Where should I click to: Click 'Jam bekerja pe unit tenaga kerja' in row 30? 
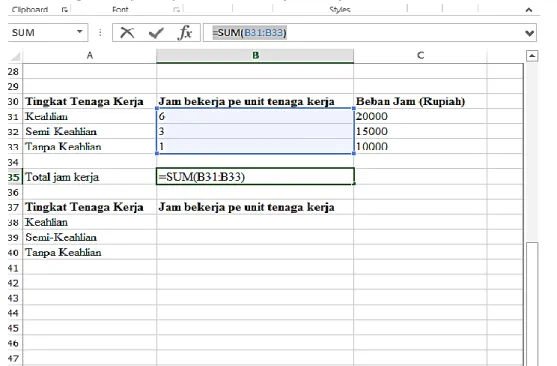255,101
